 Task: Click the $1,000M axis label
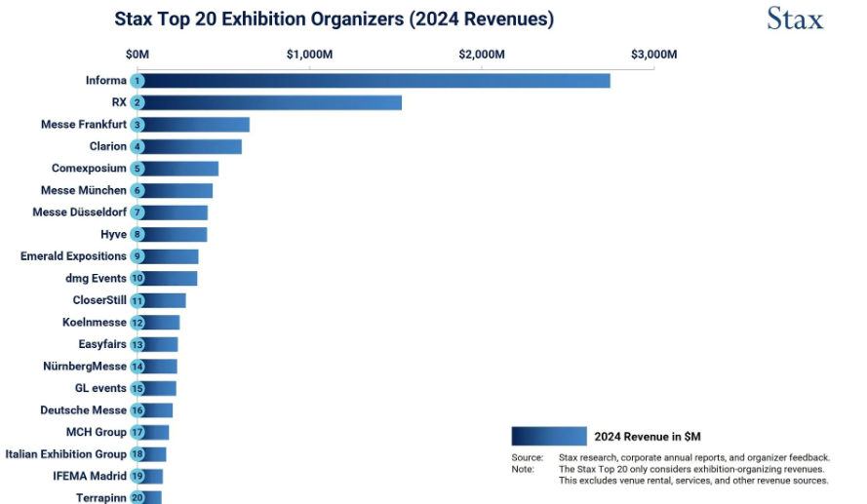[310, 54]
